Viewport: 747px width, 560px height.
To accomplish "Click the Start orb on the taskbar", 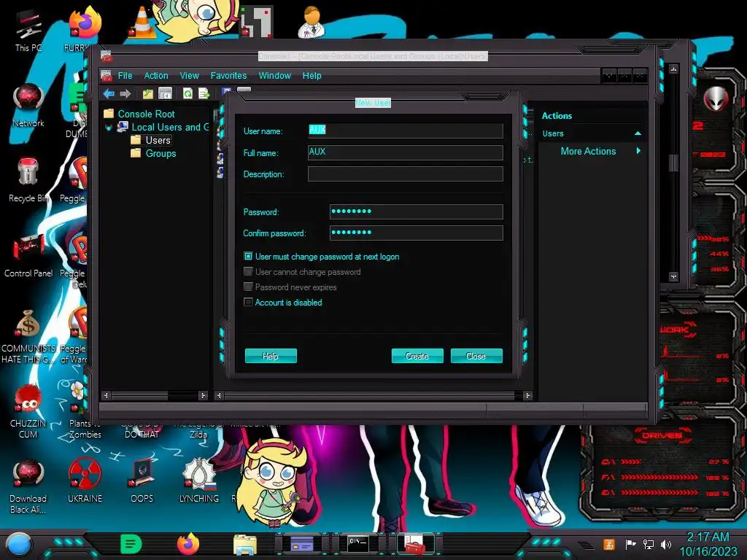I will (x=18, y=544).
